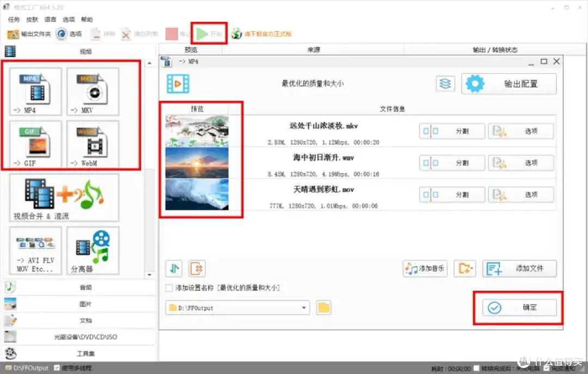Click the 清空列表 clear list toolbar button
588x374 pixels.
click(x=139, y=34)
